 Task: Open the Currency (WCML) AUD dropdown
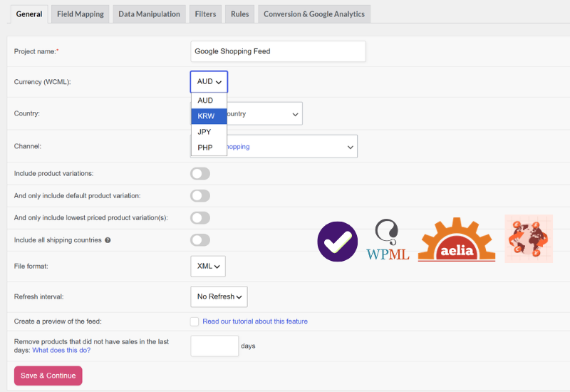coord(209,82)
